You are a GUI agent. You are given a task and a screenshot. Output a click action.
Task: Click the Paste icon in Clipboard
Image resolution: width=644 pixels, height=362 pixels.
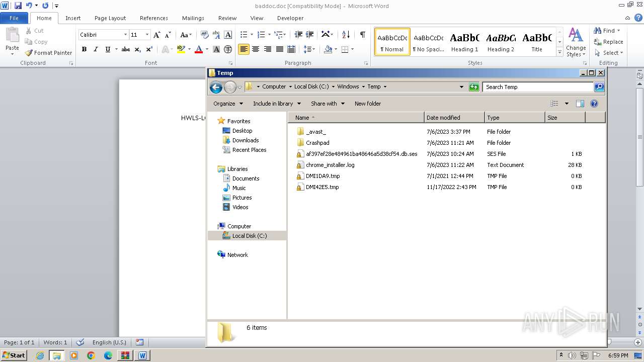tap(12, 35)
